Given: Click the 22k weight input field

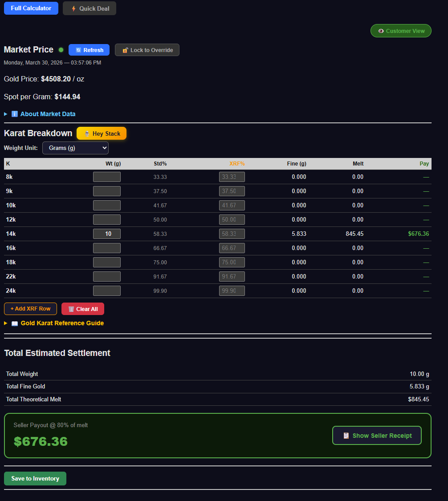Looking at the screenshot, I should pos(107,276).
